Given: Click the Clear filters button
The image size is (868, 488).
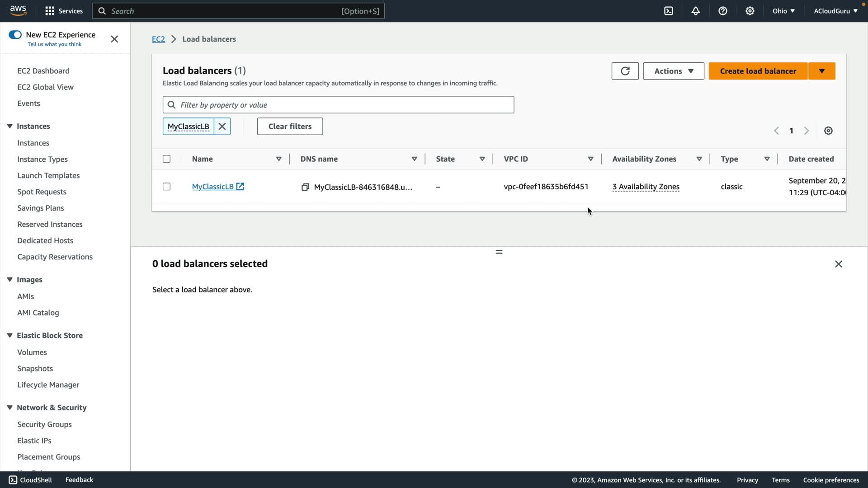Looking at the screenshot, I should (290, 127).
